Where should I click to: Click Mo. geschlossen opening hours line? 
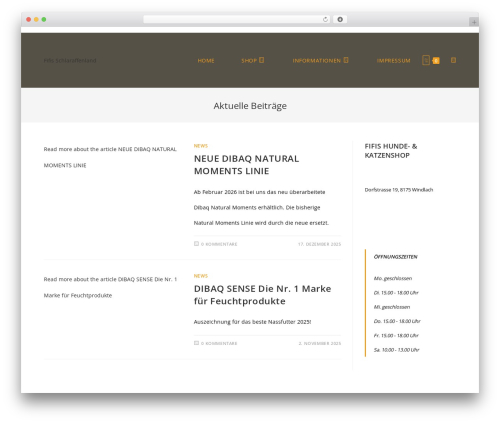coord(393,278)
